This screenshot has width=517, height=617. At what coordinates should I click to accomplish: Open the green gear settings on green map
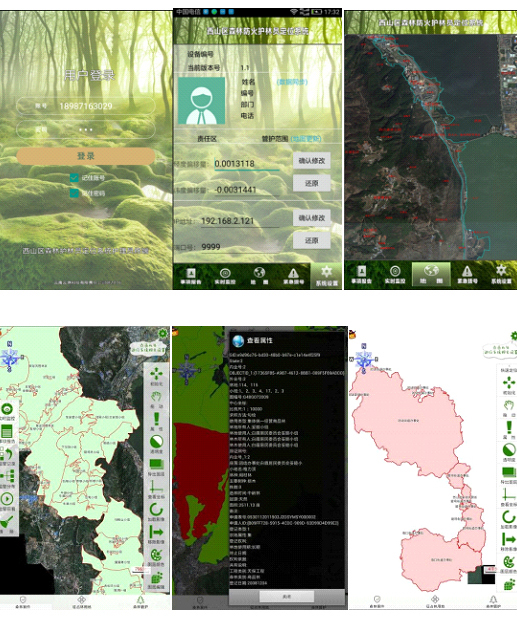pos(163,334)
